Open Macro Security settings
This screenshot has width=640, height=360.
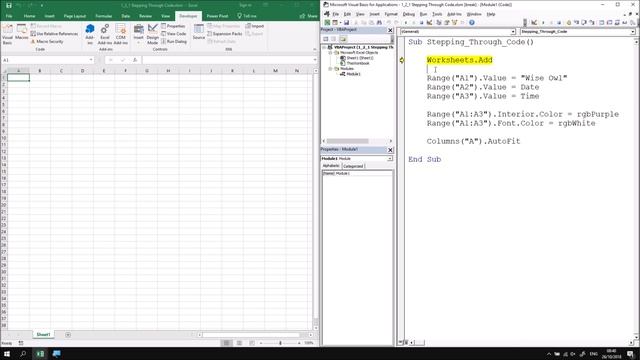pos(47,42)
